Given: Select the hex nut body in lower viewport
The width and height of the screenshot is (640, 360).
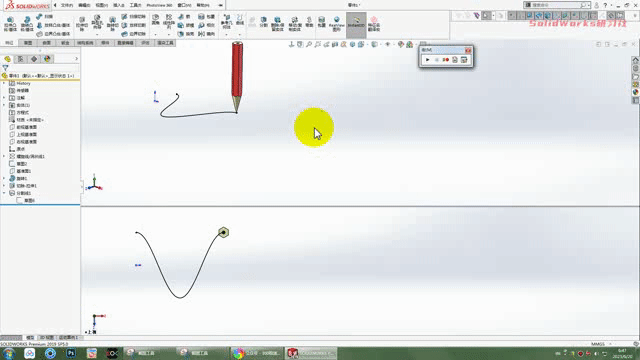Looking at the screenshot, I should [223, 232].
